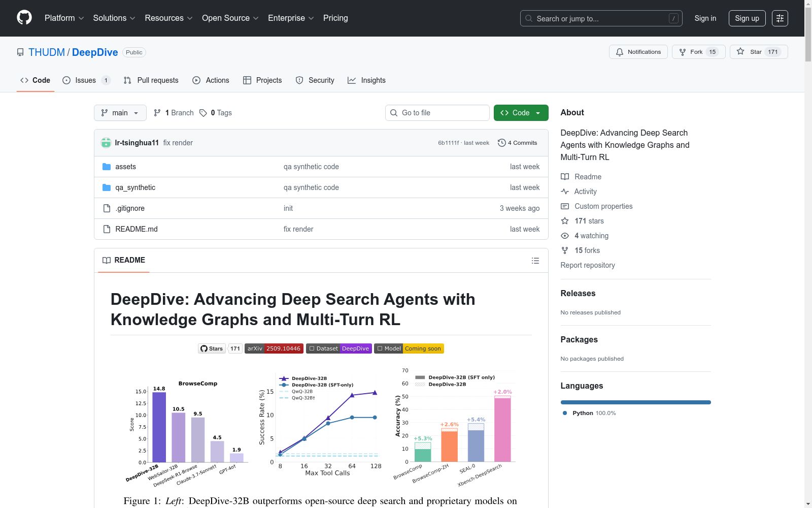Click the assets folder icon
The height and width of the screenshot is (508, 812).
pyautogui.click(x=107, y=167)
